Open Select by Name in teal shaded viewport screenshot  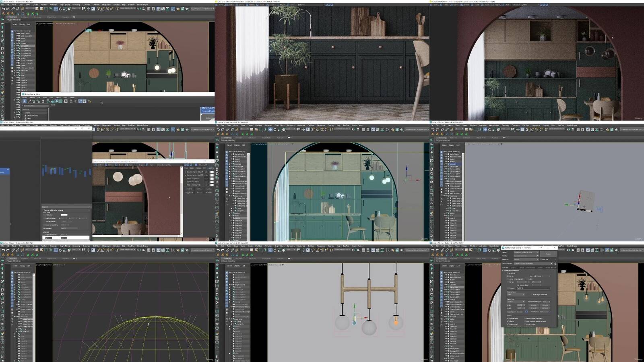point(256,129)
